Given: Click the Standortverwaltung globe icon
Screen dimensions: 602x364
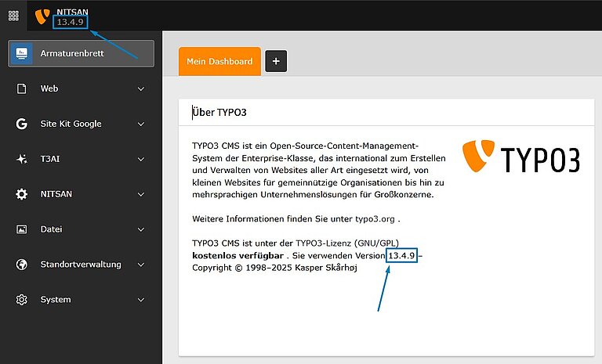Looking at the screenshot, I should pyautogui.click(x=21, y=265).
